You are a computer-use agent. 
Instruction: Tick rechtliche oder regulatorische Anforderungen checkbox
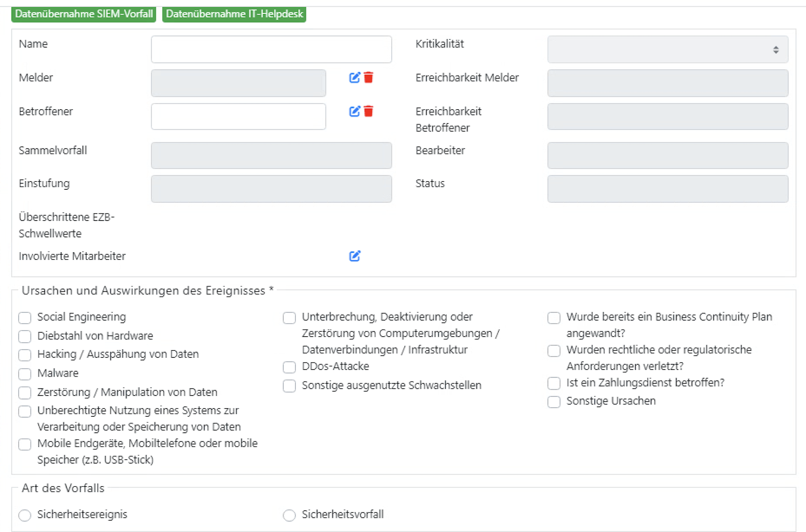(554, 350)
